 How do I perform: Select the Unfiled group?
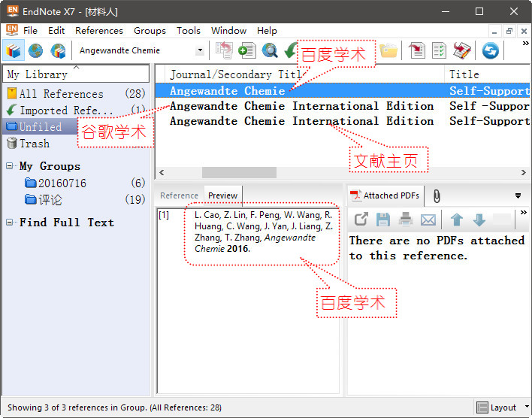click(41, 126)
